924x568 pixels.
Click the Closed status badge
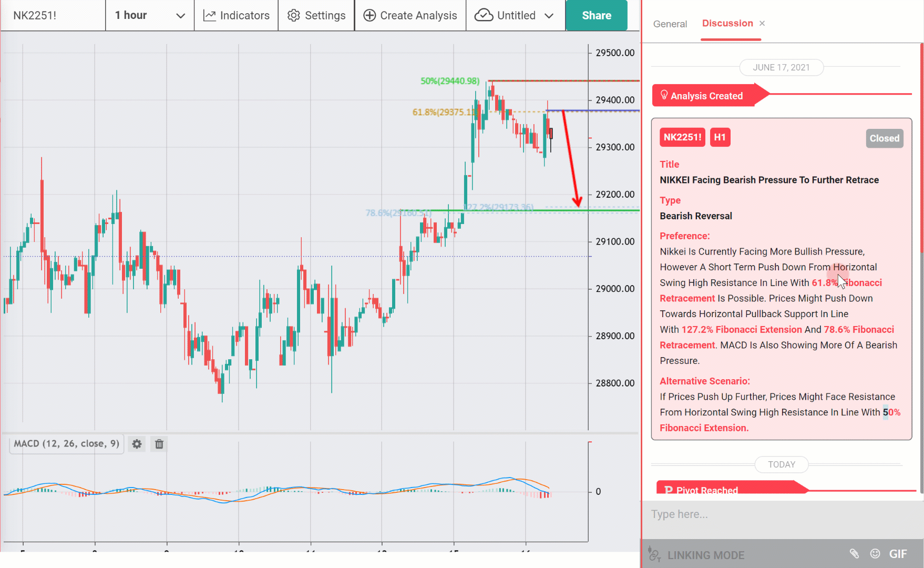pos(885,138)
